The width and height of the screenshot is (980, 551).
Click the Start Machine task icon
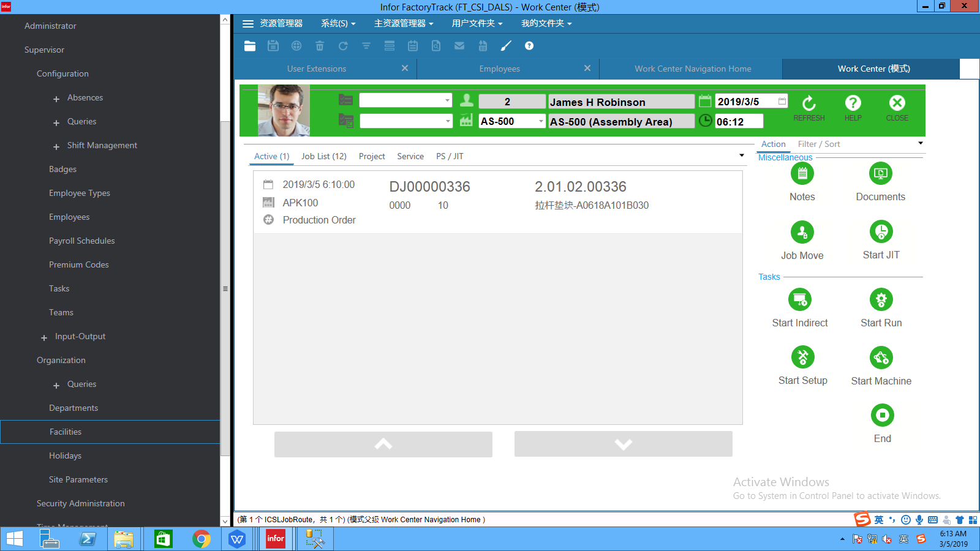tap(881, 358)
